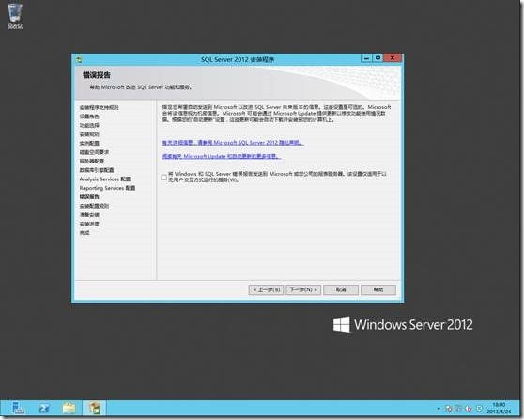Click the 设置角色 step in the sidebar
The height and width of the screenshot is (420, 524).
[89, 117]
